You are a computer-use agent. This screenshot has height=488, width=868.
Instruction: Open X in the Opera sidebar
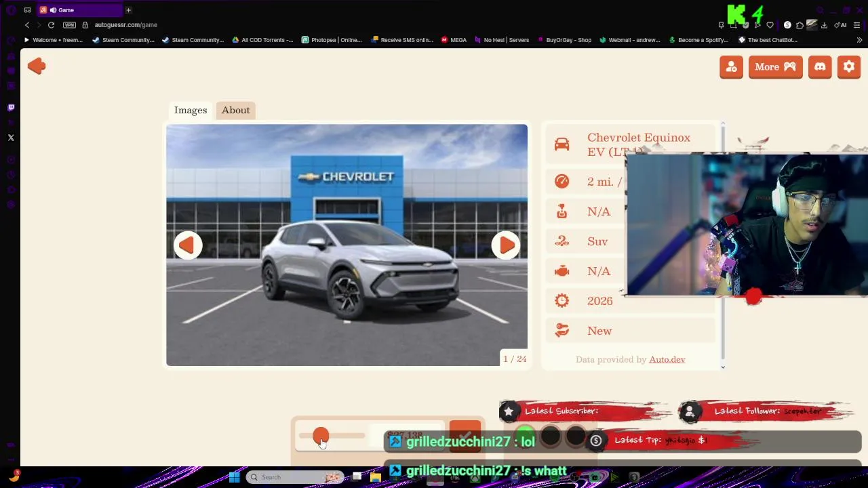[x=11, y=138]
